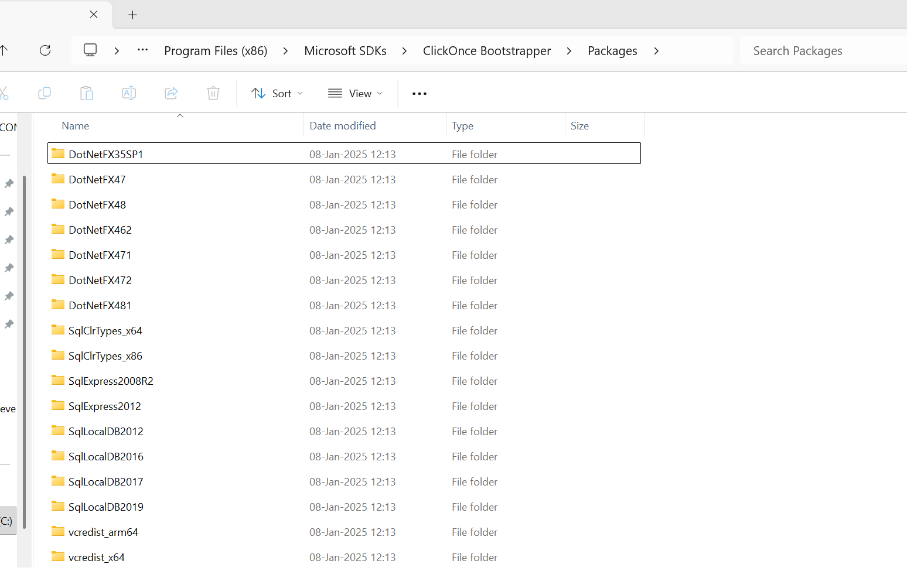This screenshot has height=588, width=907.
Task: Select the DotNetFX481 folder
Action: [344, 305]
